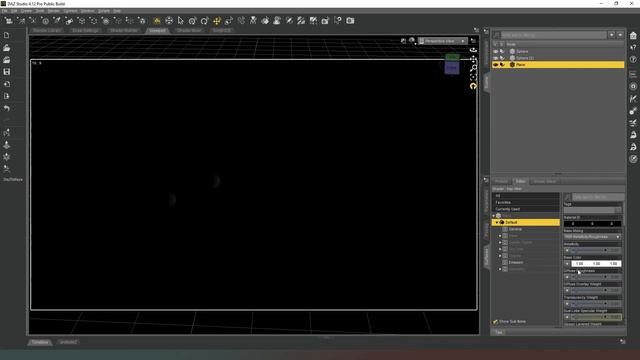The height and width of the screenshot is (360, 640).
Task: Click the Undo arrow icon
Action: click(7, 109)
